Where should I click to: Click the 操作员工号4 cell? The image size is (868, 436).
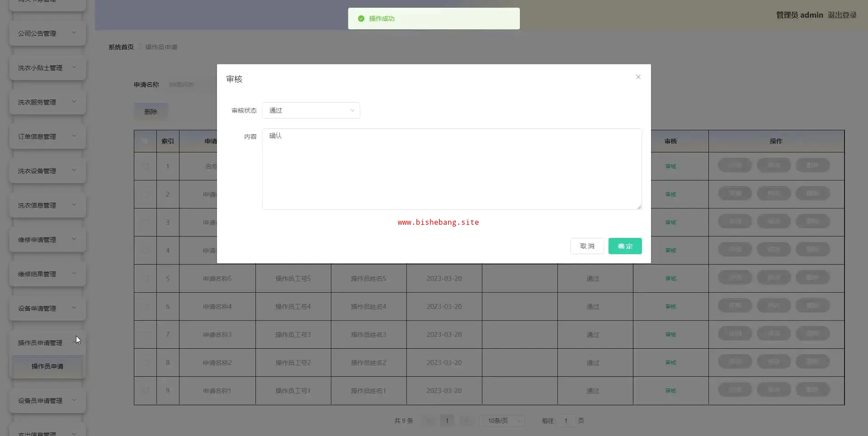click(x=293, y=307)
